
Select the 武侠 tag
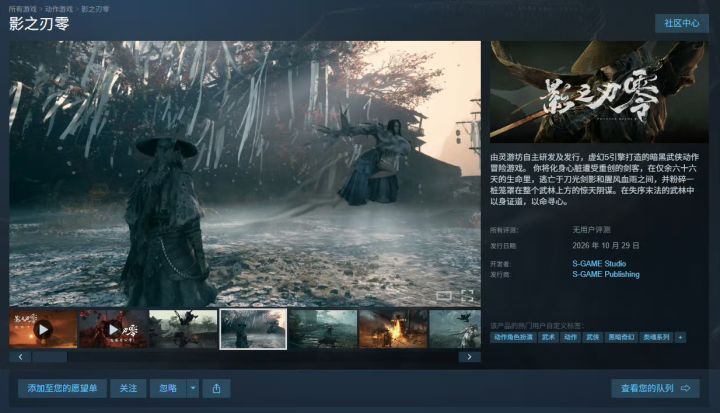[592, 337]
